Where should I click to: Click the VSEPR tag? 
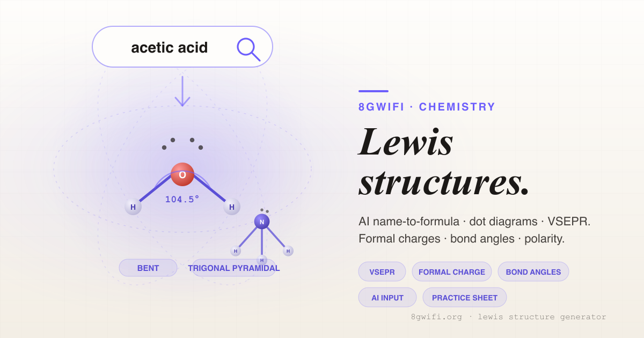click(382, 271)
